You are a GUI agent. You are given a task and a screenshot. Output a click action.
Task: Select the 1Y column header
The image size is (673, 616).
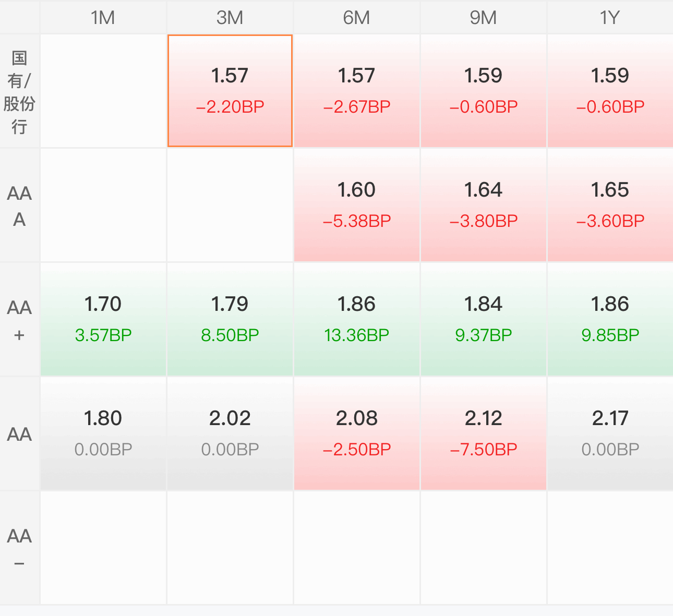610,17
